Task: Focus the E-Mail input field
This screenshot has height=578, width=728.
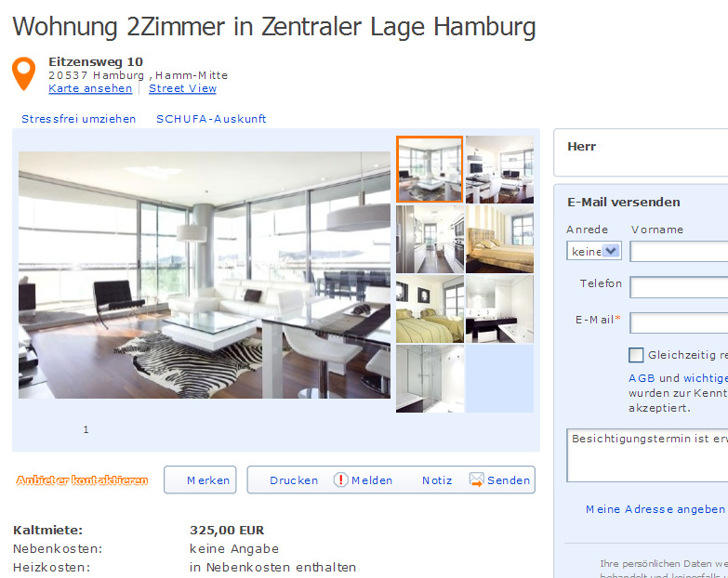Action: click(679, 323)
